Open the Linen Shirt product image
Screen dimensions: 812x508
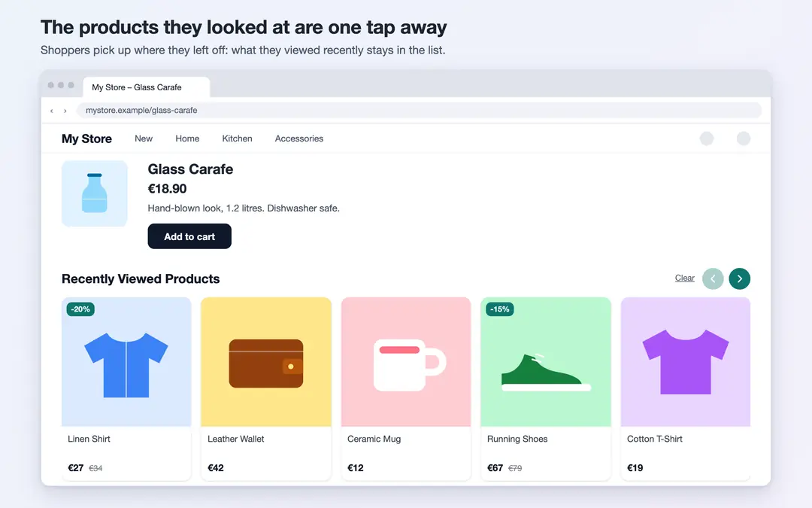[x=126, y=362]
